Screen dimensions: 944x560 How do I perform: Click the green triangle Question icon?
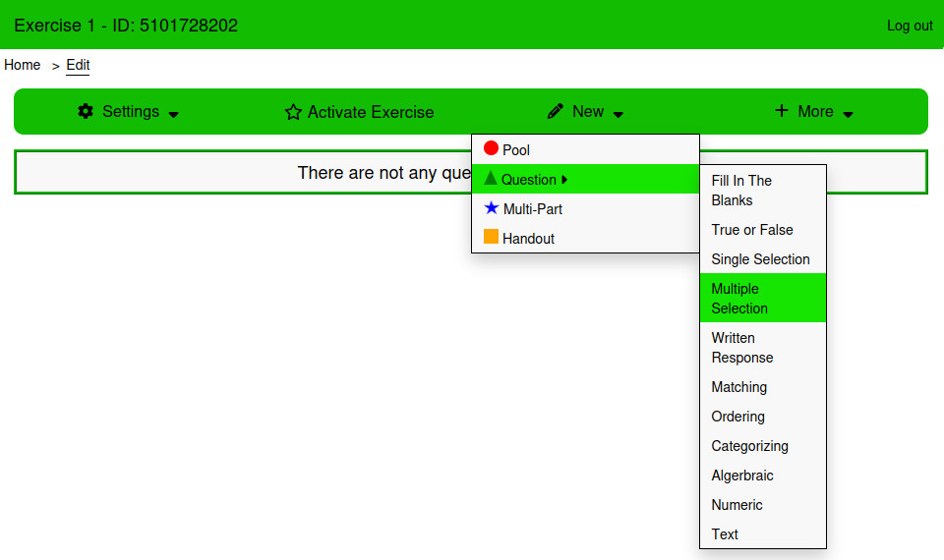[x=491, y=179]
